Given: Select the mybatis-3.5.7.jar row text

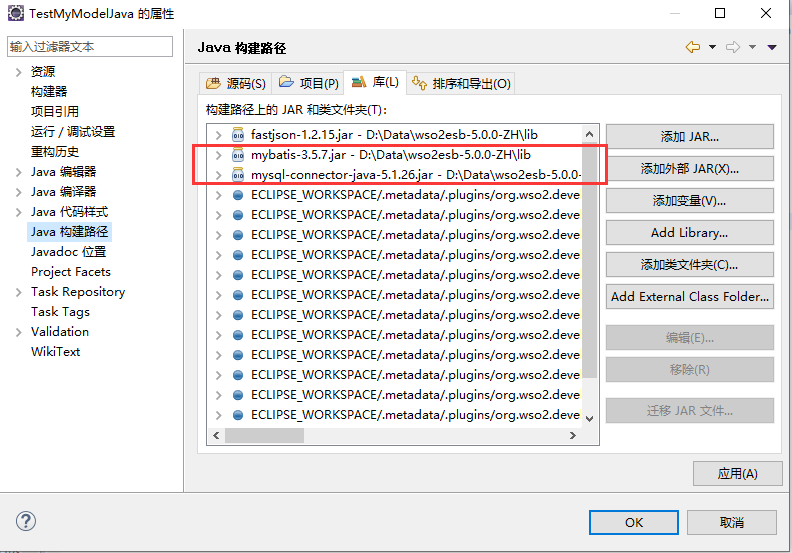Looking at the screenshot, I should (390, 155).
